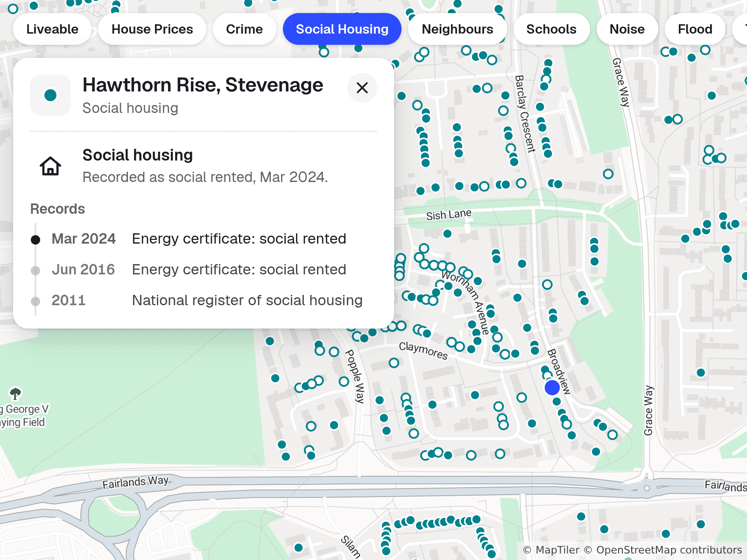
Task: Switch to the Liveable tab
Action: [52, 29]
